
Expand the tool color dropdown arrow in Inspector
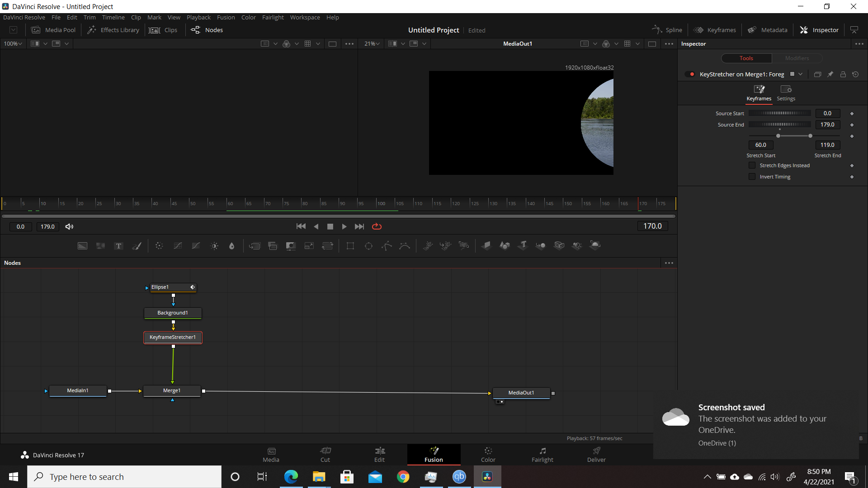click(x=801, y=75)
